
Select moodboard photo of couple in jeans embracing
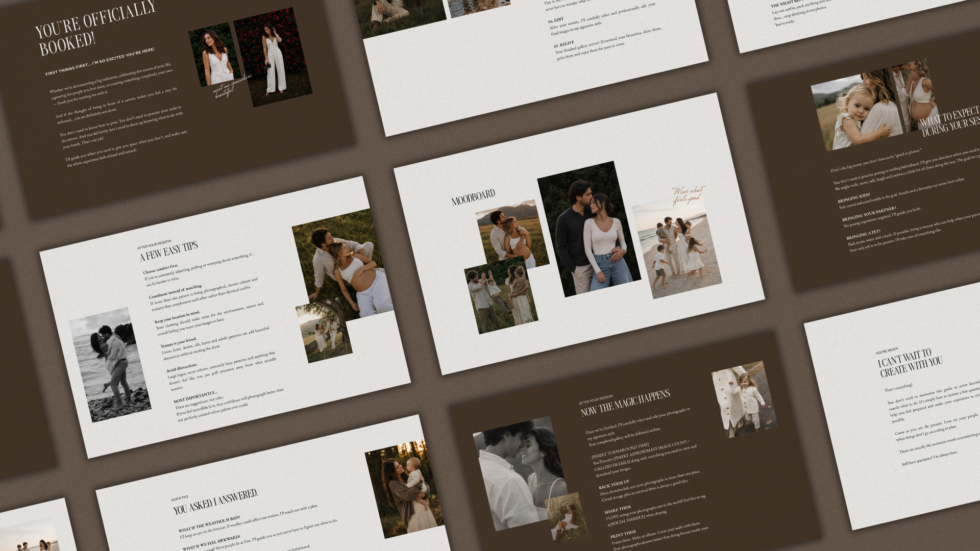589,229
